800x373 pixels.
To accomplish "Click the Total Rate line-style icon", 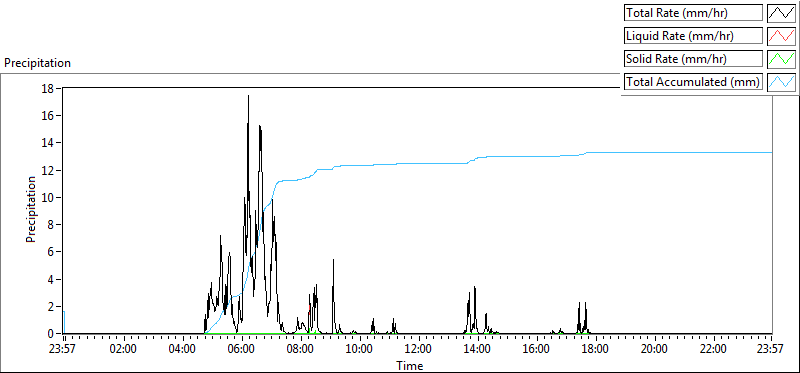I will [782, 13].
